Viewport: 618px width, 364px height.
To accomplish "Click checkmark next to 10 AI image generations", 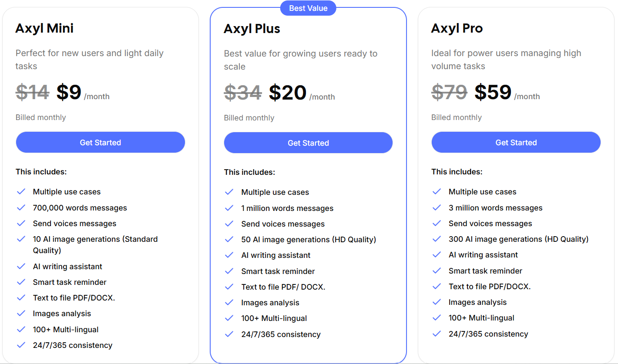I will pyautogui.click(x=21, y=239).
